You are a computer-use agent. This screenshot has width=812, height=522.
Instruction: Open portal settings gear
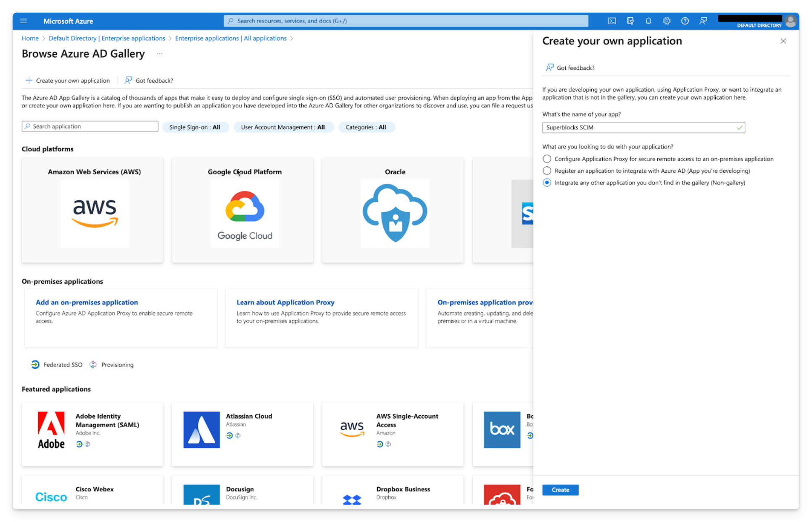pyautogui.click(x=667, y=21)
